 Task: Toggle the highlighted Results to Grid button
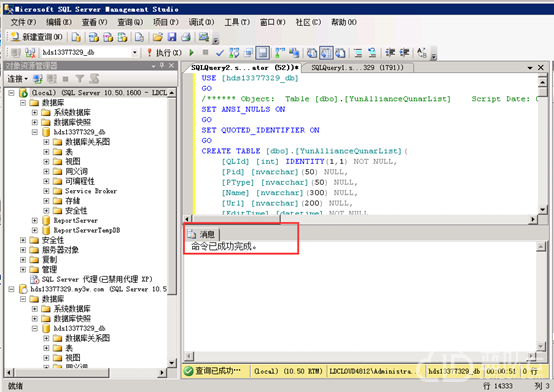pyautogui.click(x=326, y=53)
